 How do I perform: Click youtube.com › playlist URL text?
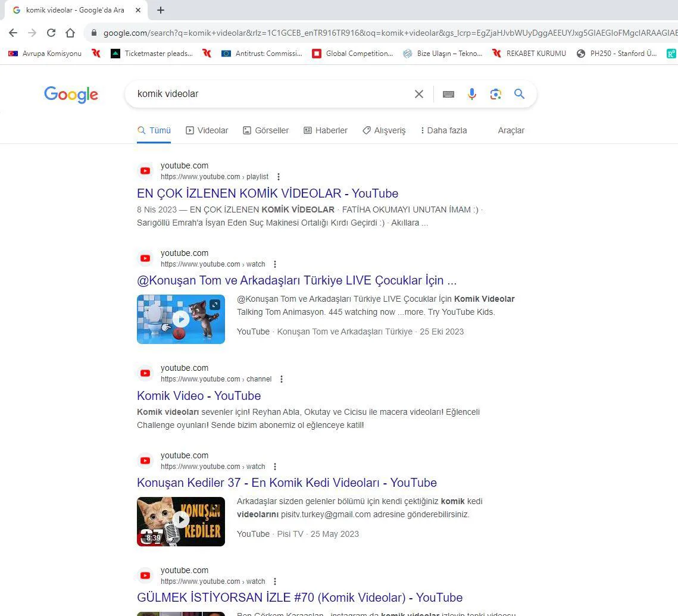(214, 177)
